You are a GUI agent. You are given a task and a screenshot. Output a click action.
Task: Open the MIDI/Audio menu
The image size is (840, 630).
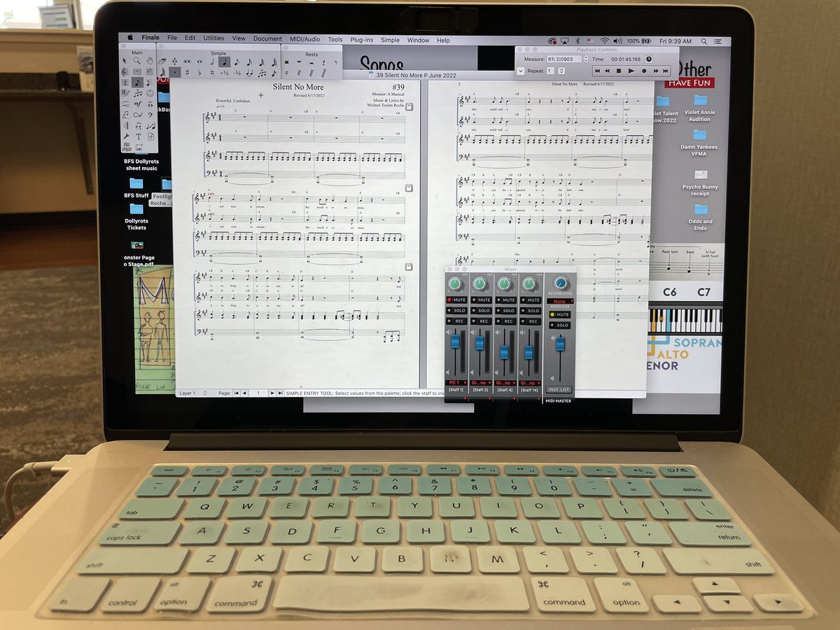(305, 39)
